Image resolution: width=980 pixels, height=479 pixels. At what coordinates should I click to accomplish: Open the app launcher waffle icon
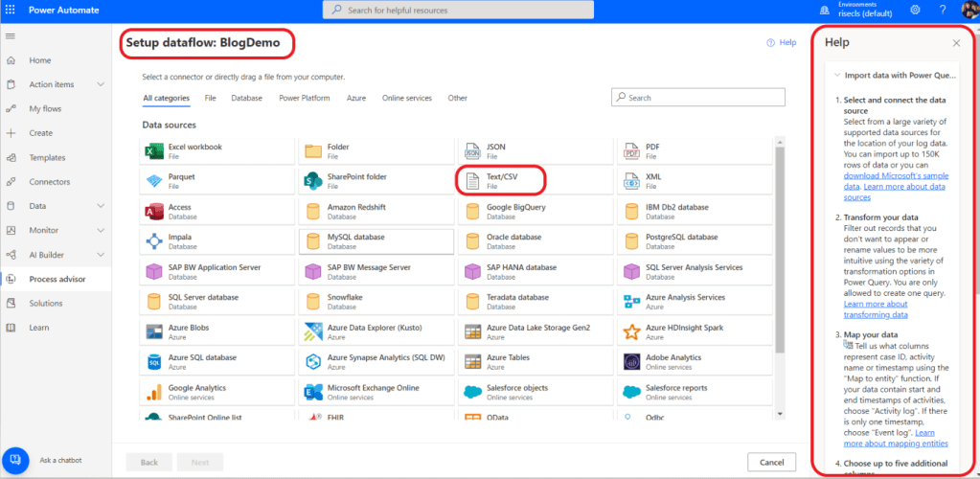pos(11,10)
